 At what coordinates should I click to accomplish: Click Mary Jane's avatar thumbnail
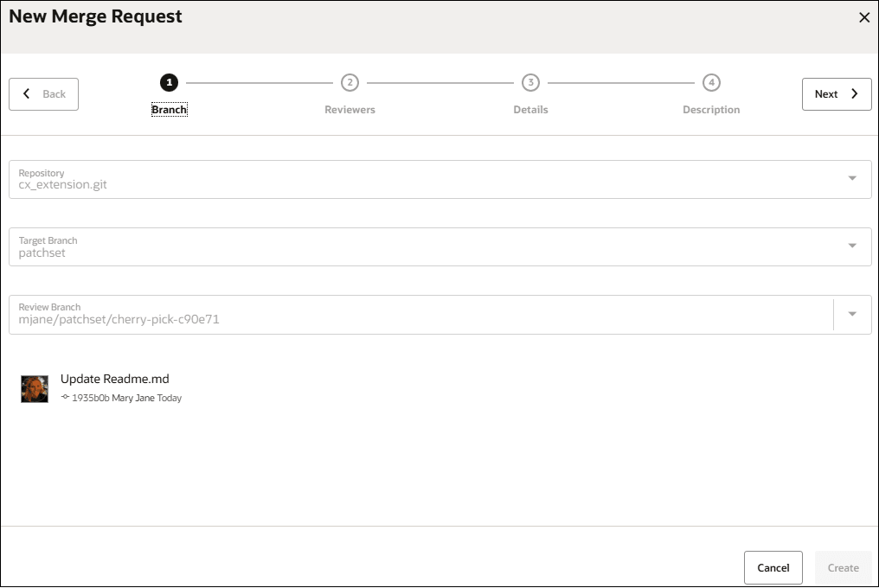(35, 389)
